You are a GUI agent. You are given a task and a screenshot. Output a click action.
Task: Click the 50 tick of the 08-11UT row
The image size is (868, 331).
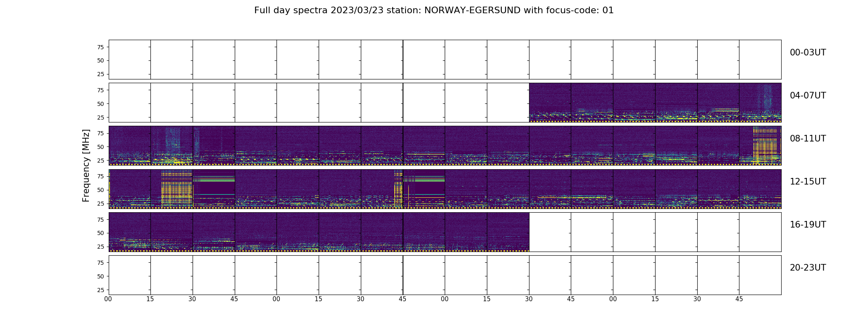pos(100,147)
